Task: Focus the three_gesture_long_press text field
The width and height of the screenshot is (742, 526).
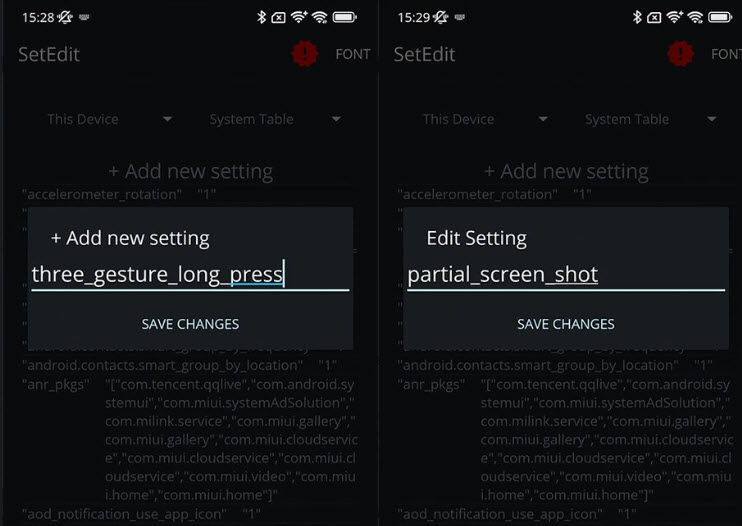Action: point(190,274)
